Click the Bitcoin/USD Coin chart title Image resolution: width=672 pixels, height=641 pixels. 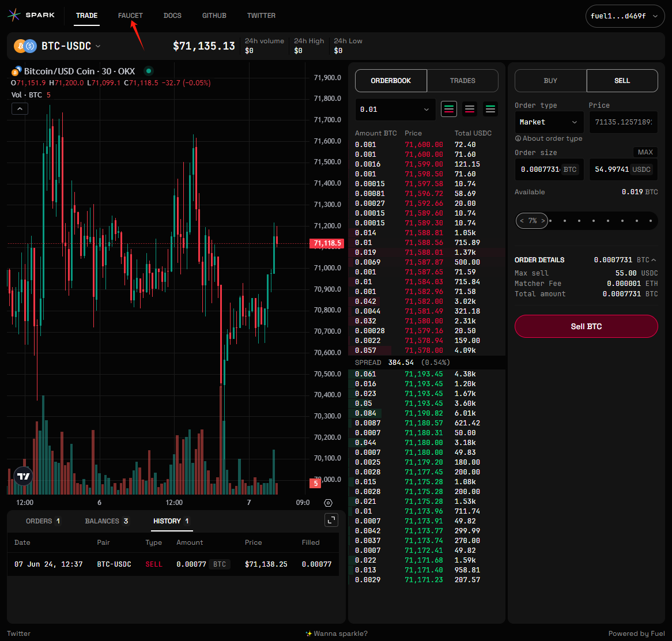click(x=80, y=71)
